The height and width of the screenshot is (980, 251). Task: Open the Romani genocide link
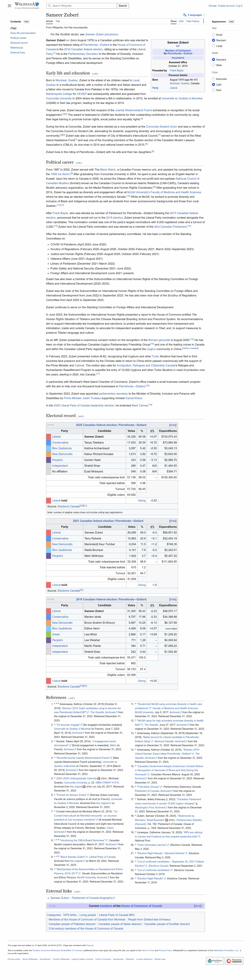click(159, 340)
